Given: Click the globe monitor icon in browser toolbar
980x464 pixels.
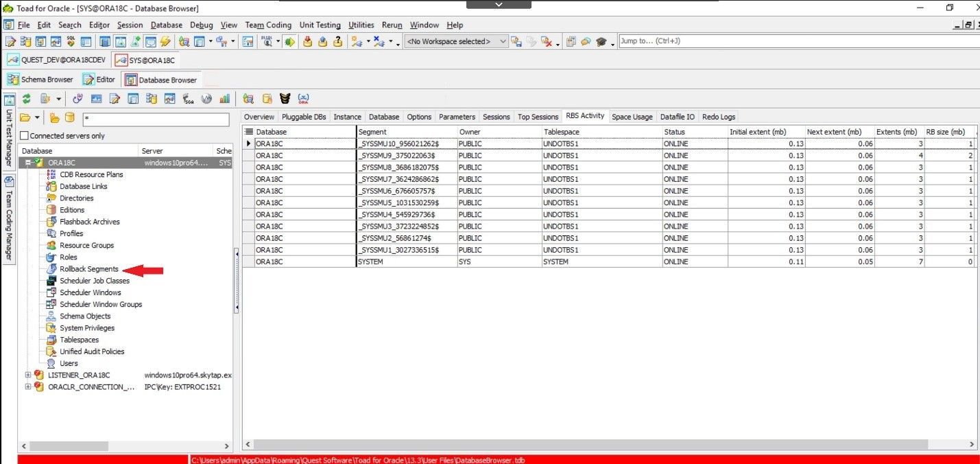Looking at the screenshot, I should [x=206, y=99].
